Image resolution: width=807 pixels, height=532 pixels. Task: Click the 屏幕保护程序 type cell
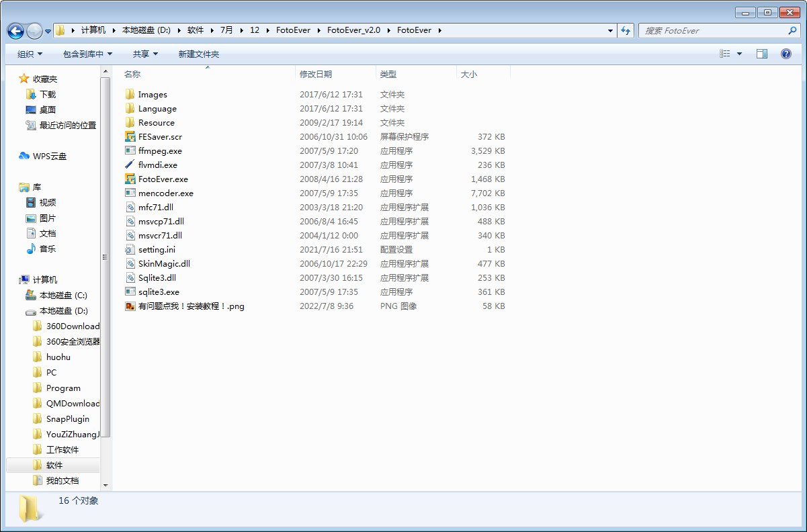coord(405,136)
